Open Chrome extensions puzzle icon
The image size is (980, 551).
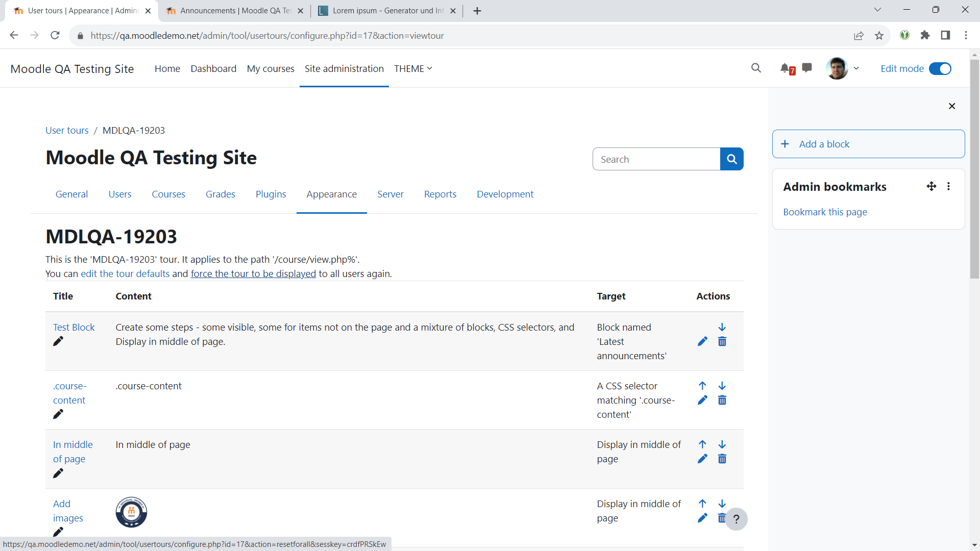click(x=925, y=35)
